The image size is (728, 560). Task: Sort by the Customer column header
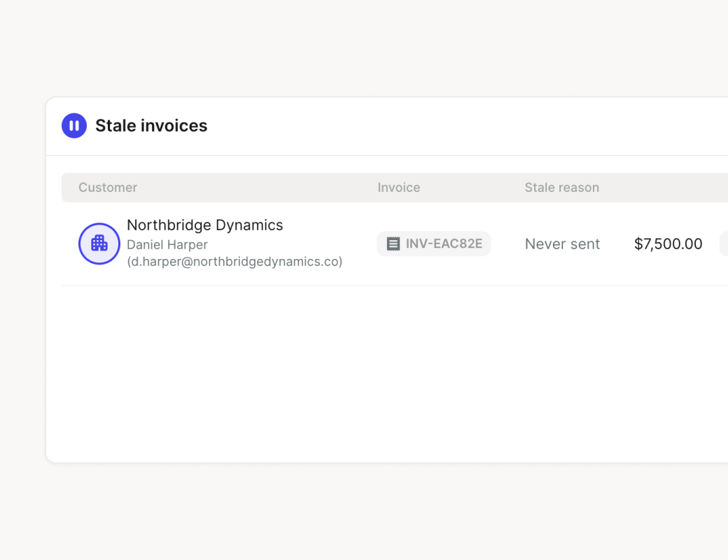click(108, 188)
